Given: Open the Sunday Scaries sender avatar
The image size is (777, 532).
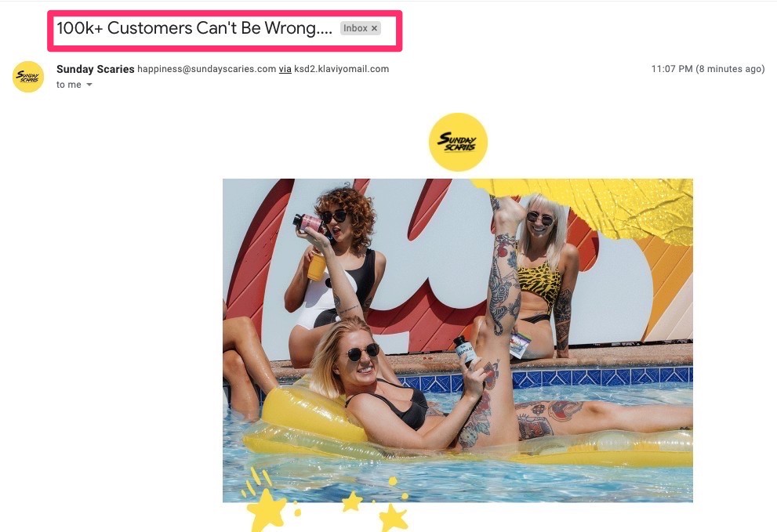Looking at the screenshot, I should point(28,77).
